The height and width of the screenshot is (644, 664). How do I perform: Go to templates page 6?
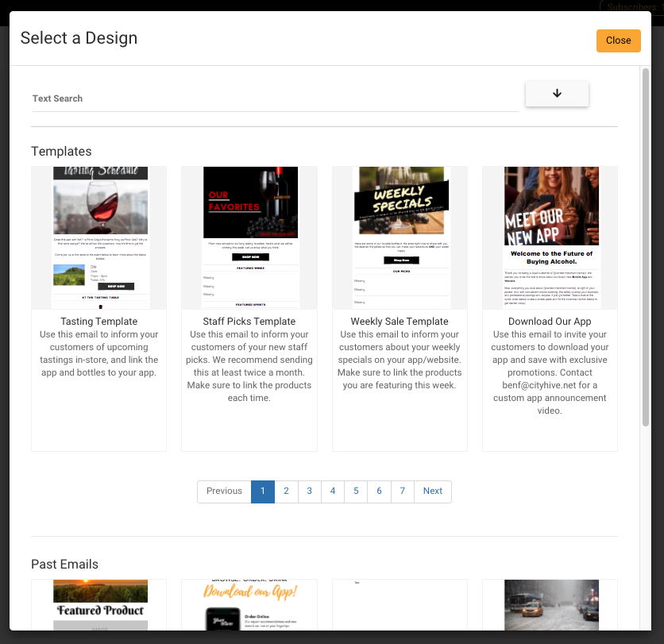pyautogui.click(x=379, y=492)
